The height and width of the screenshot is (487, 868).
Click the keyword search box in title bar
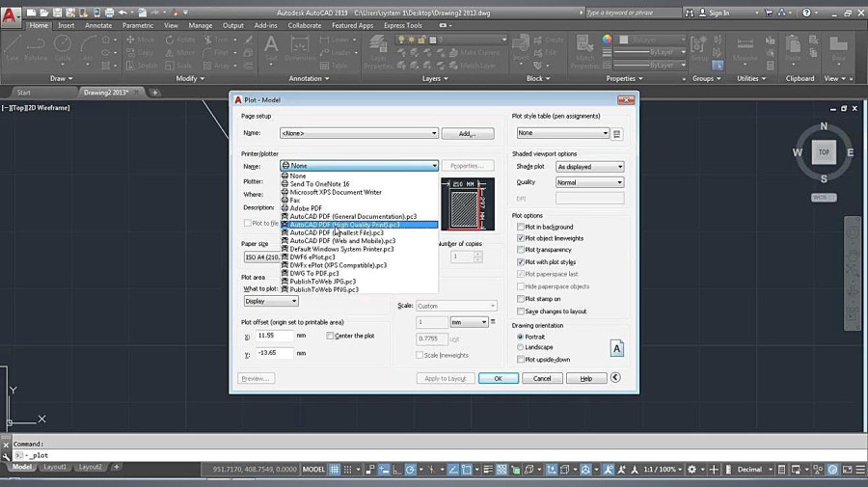click(634, 13)
